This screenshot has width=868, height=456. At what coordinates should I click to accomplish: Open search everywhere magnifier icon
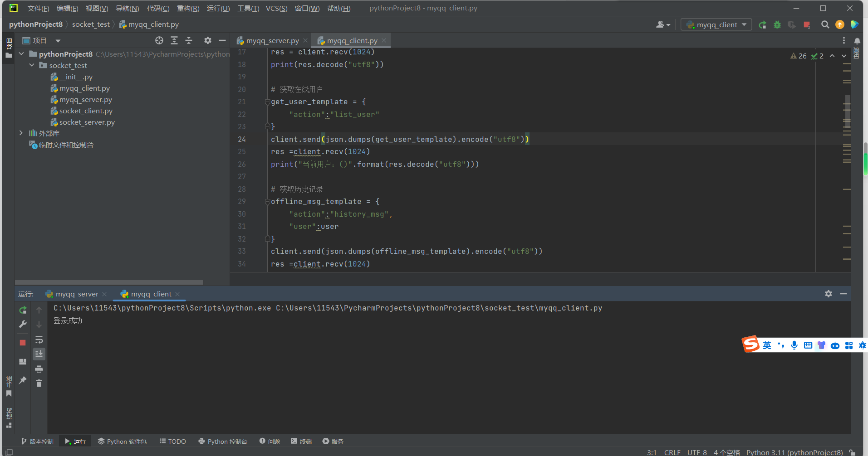(x=825, y=25)
